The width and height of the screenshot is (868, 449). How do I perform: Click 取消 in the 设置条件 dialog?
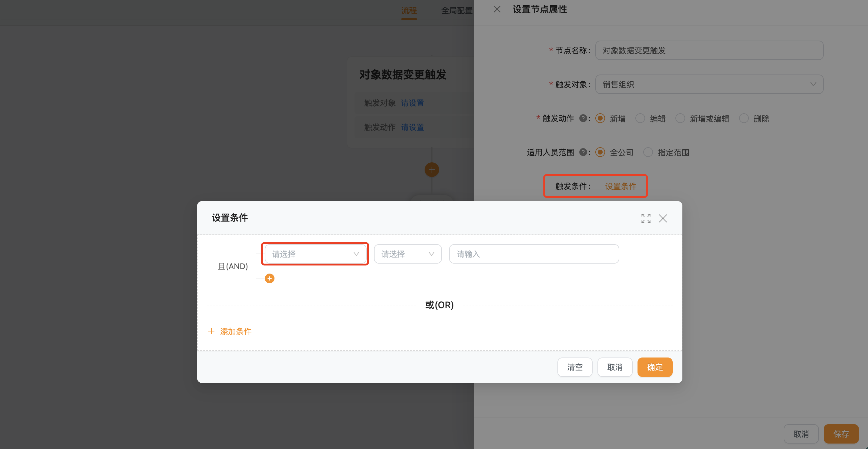pyautogui.click(x=615, y=367)
